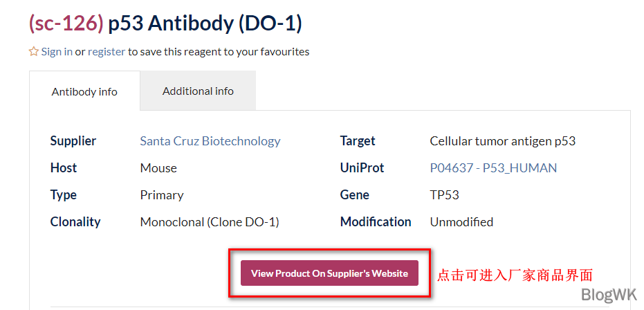Click the Gene value TP53

444,195
